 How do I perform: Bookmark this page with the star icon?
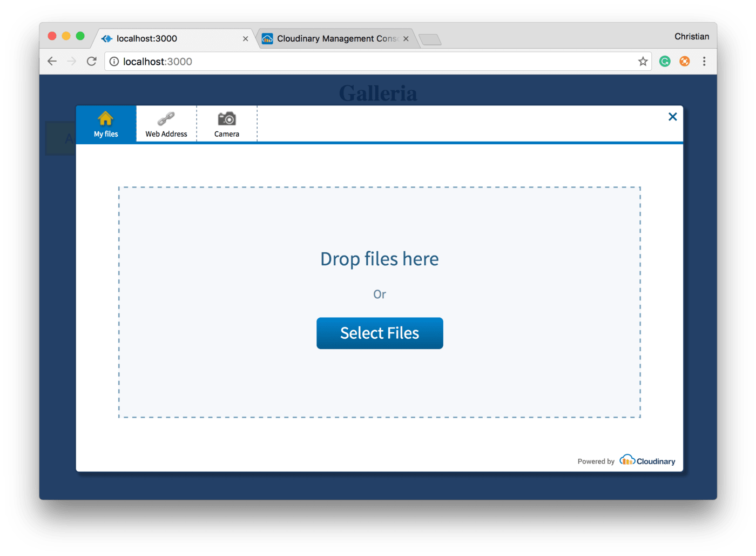click(x=643, y=62)
